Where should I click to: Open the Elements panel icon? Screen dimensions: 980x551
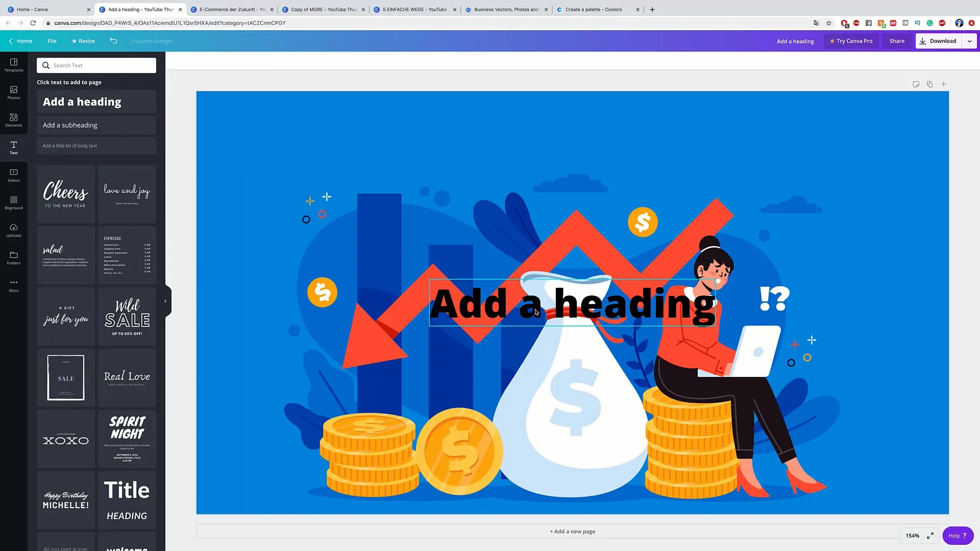click(13, 120)
